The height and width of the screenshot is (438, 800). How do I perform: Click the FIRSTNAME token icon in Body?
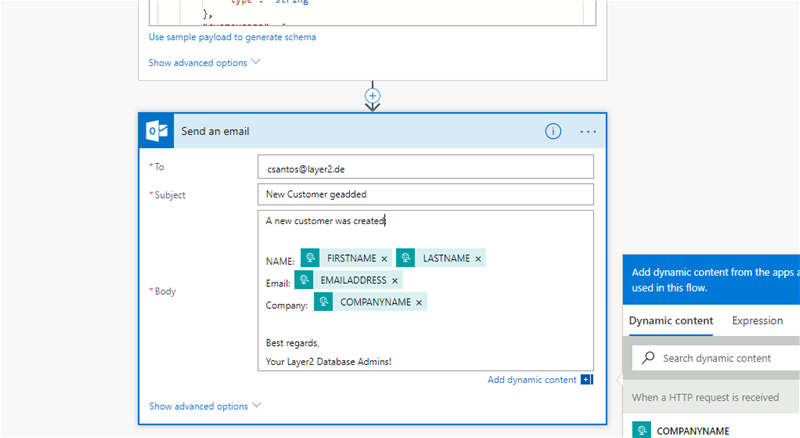pos(311,258)
